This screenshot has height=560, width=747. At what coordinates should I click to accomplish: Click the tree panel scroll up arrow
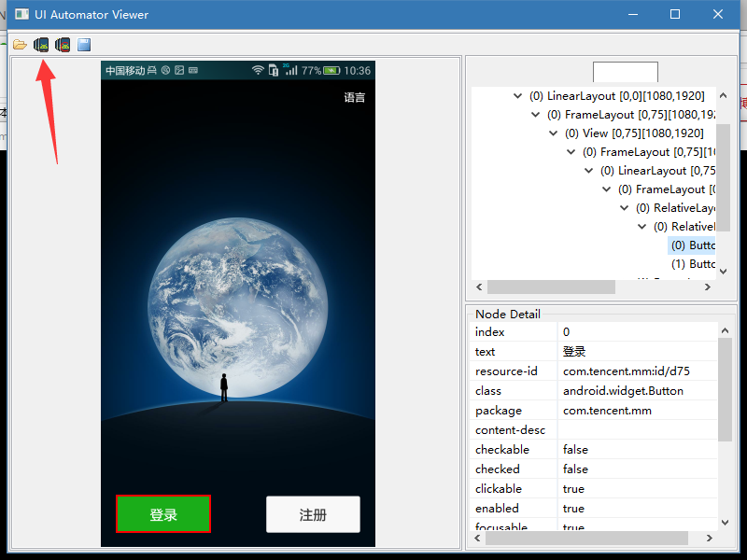(x=723, y=96)
